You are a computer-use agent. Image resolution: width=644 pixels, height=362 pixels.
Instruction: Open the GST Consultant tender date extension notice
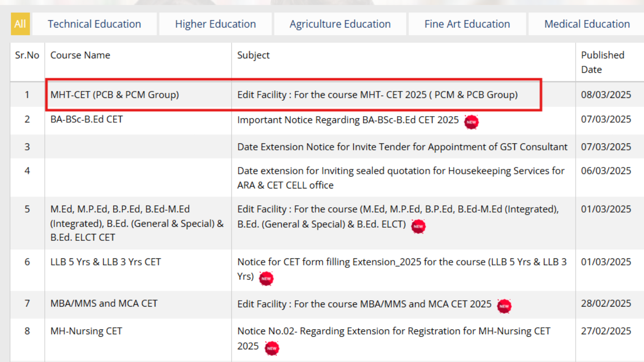tap(403, 147)
